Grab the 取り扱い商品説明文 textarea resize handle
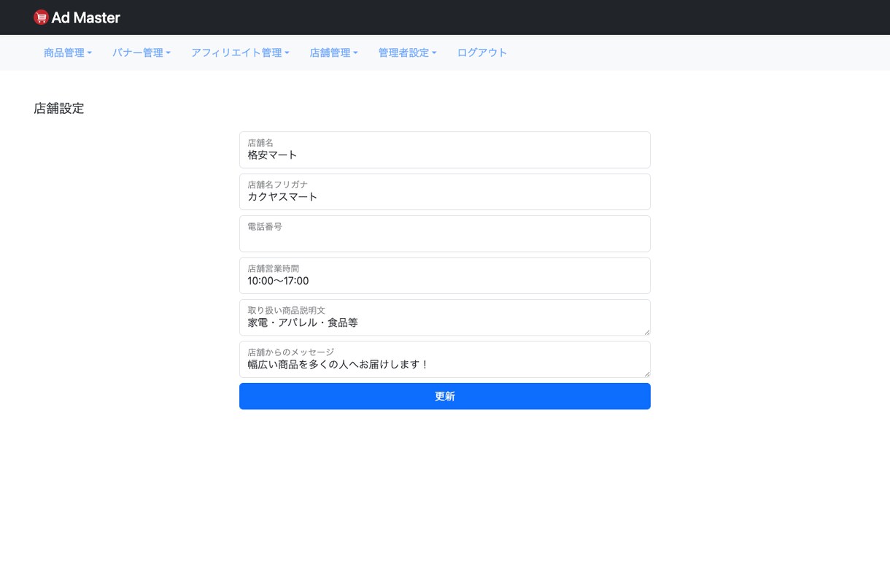This screenshot has height=588, width=890. tap(646, 332)
